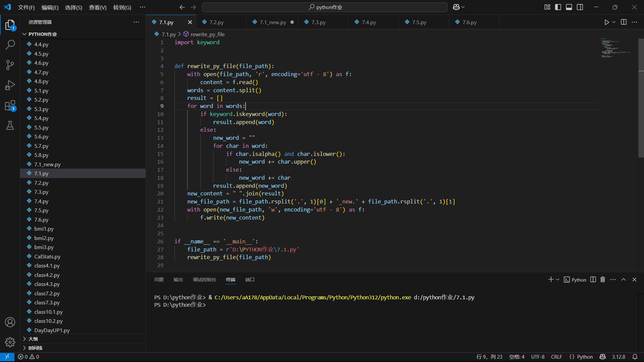Click CRLF line ending in status bar

click(x=556, y=357)
